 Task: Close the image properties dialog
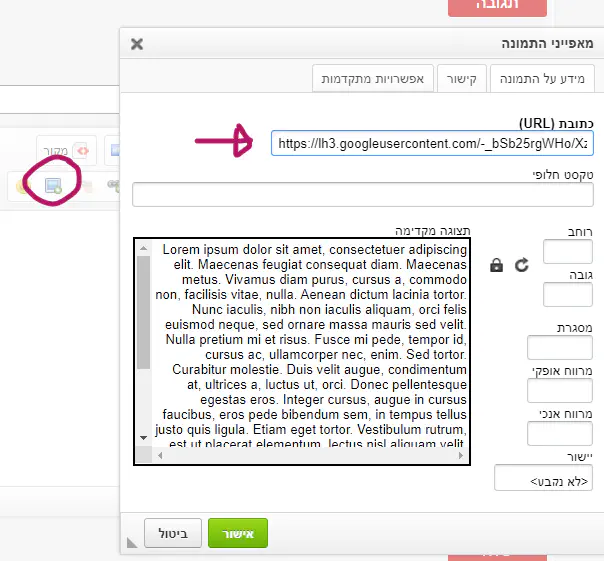tap(137, 44)
